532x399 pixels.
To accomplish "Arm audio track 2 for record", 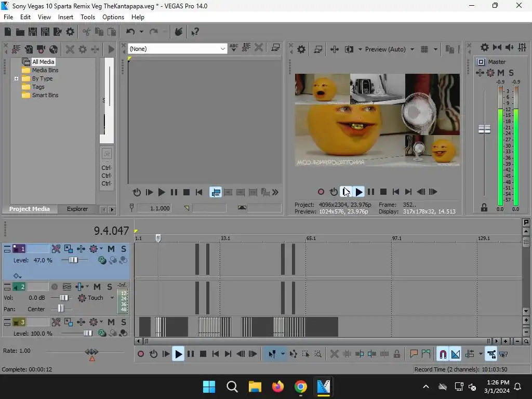I will click(x=54, y=287).
